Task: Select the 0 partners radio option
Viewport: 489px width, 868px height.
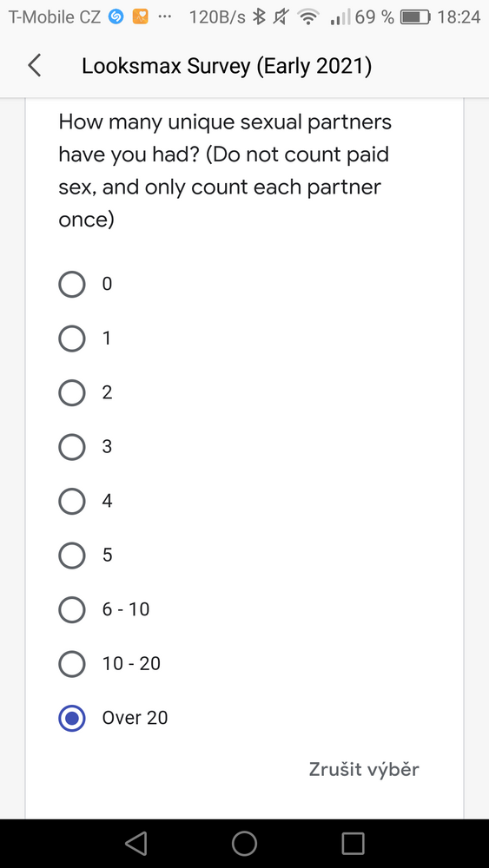Action: click(x=72, y=284)
